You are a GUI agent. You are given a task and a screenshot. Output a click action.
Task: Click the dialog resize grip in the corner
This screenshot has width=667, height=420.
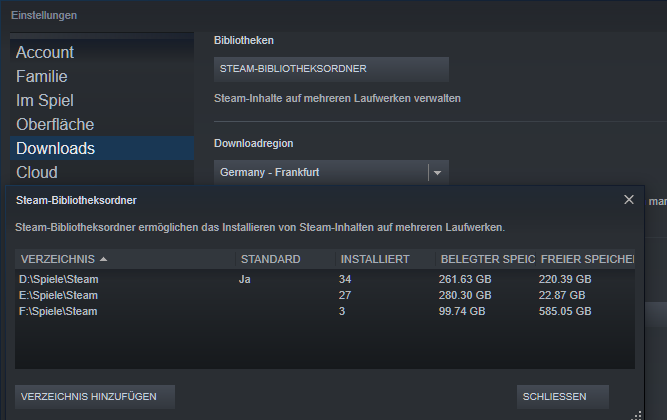pos(637,415)
